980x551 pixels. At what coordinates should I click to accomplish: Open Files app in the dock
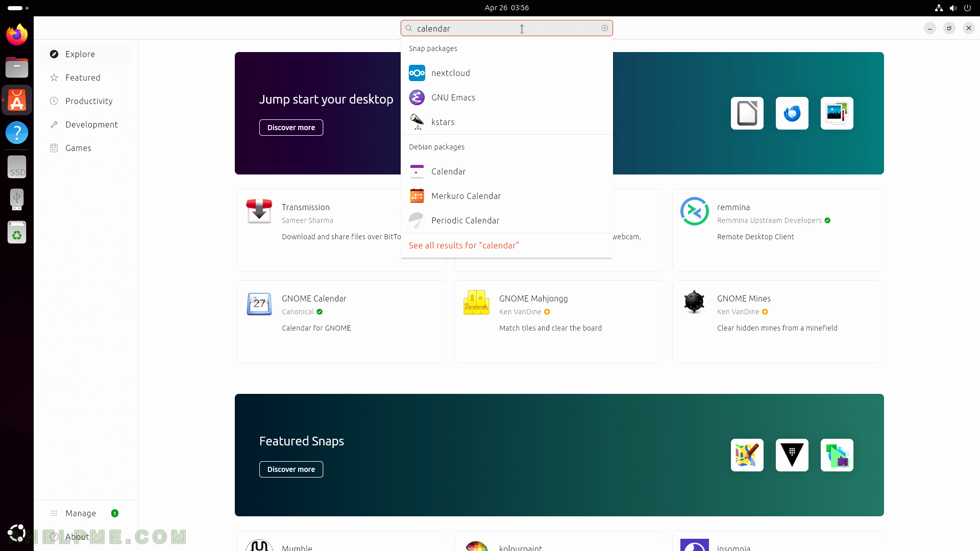pyautogui.click(x=17, y=67)
